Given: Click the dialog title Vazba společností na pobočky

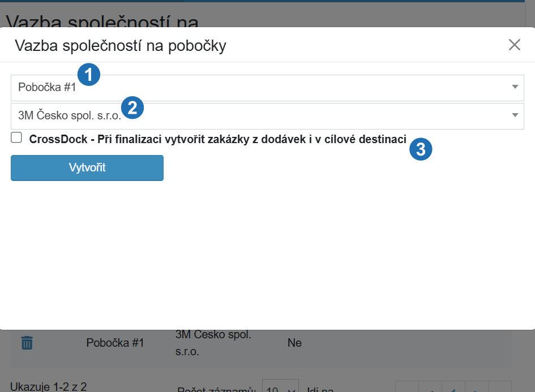Looking at the screenshot, I should pyautogui.click(x=121, y=46).
